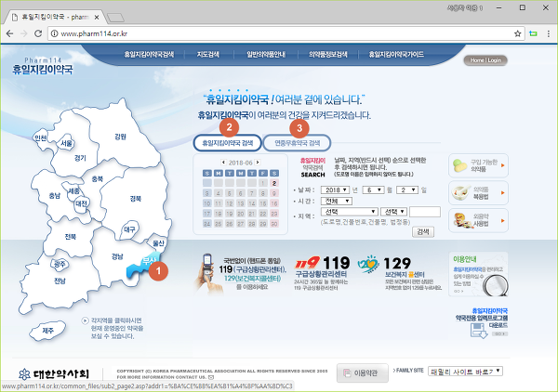Open the 지도검색 menu

[208, 55]
